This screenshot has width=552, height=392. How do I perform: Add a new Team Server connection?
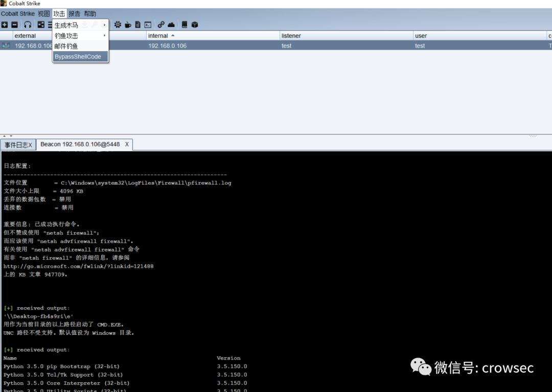pos(5,24)
